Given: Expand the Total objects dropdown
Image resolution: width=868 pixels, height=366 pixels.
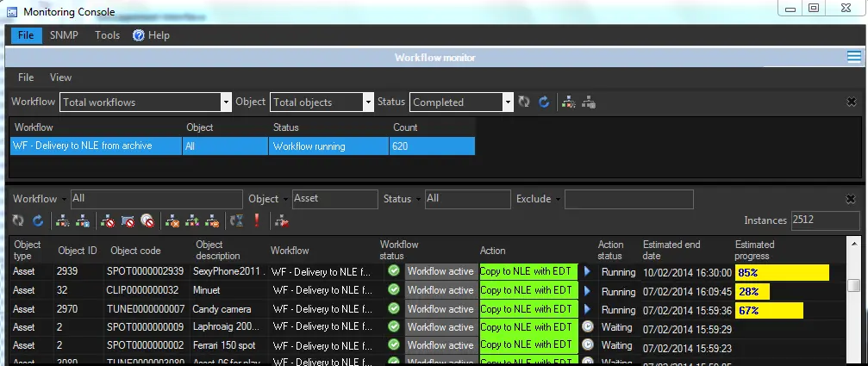Looking at the screenshot, I should (x=365, y=102).
